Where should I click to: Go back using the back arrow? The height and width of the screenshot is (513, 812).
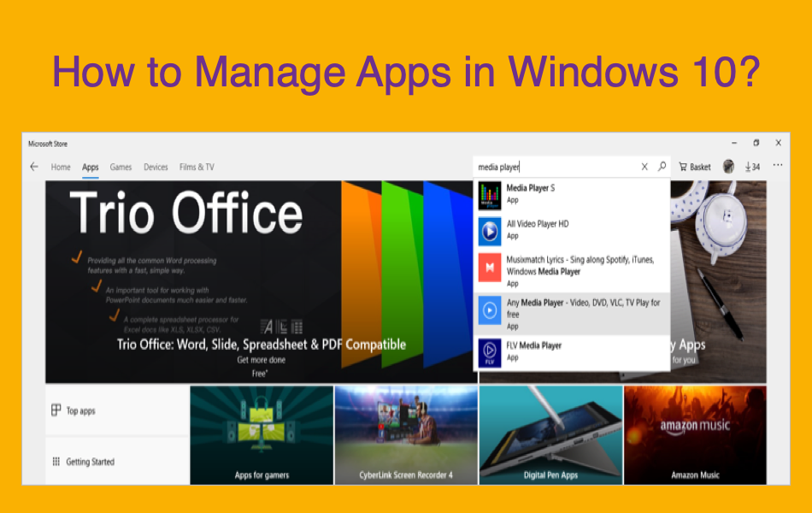click(x=34, y=167)
